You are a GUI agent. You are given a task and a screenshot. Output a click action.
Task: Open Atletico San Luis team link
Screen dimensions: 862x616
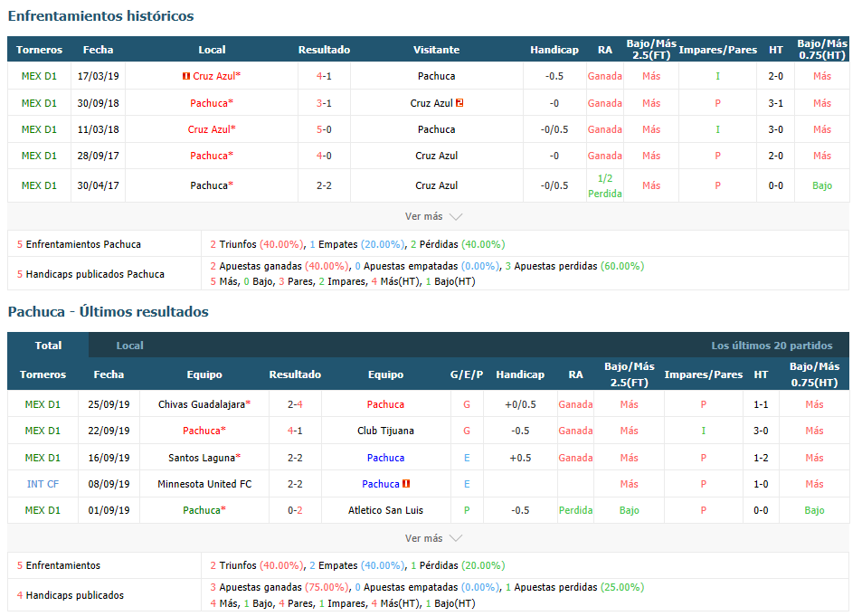pyautogui.click(x=385, y=510)
